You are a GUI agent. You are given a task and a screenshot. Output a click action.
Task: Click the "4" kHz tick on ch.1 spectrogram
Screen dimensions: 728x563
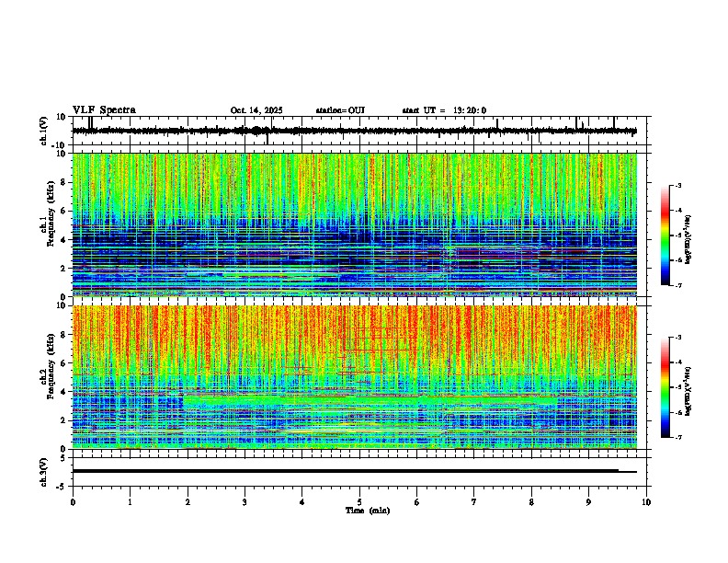(64, 240)
